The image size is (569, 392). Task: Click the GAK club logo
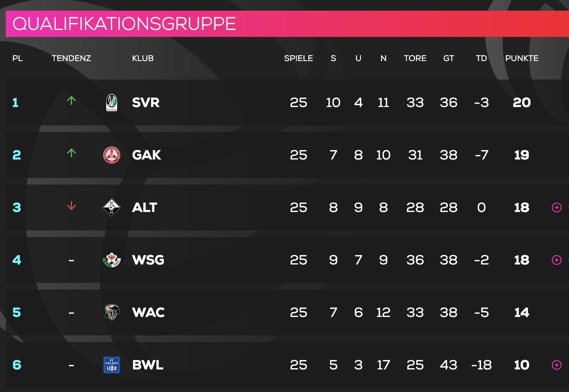pos(112,155)
